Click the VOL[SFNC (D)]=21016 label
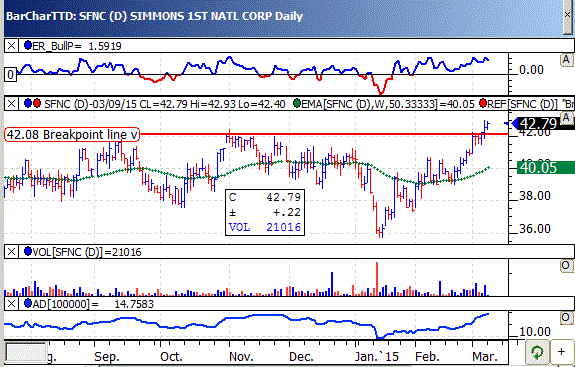This screenshot has width=575, height=367. click(87, 252)
